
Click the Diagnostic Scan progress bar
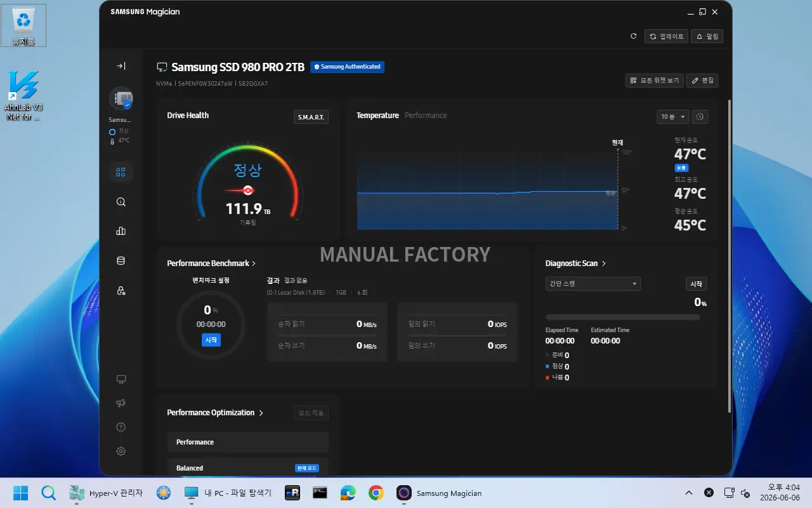tap(623, 317)
